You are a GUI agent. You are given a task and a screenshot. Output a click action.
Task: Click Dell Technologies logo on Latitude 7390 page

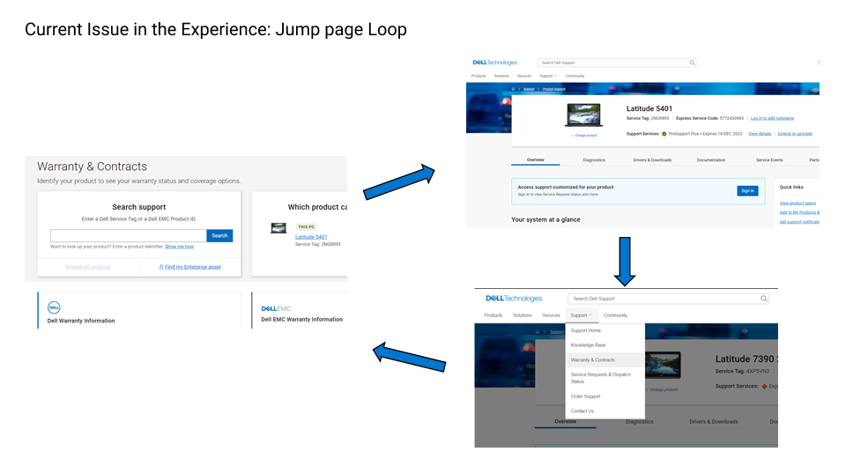pos(514,299)
